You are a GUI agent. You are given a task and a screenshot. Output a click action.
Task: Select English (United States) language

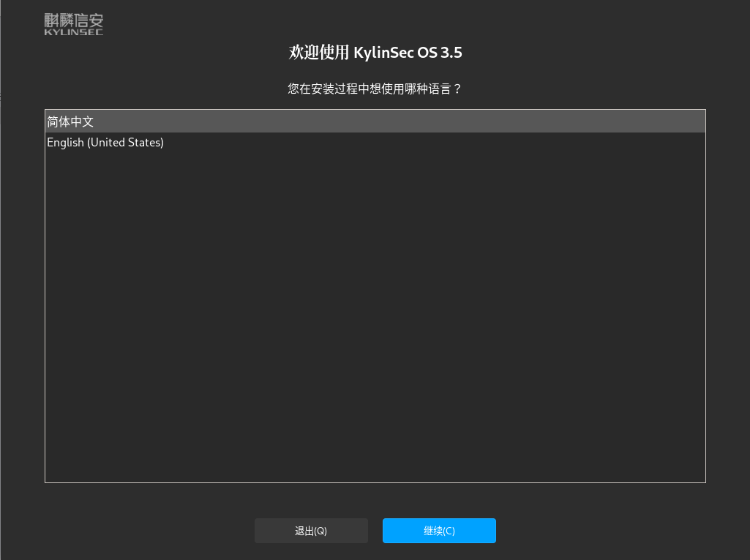pyautogui.click(x=105, y=143)
